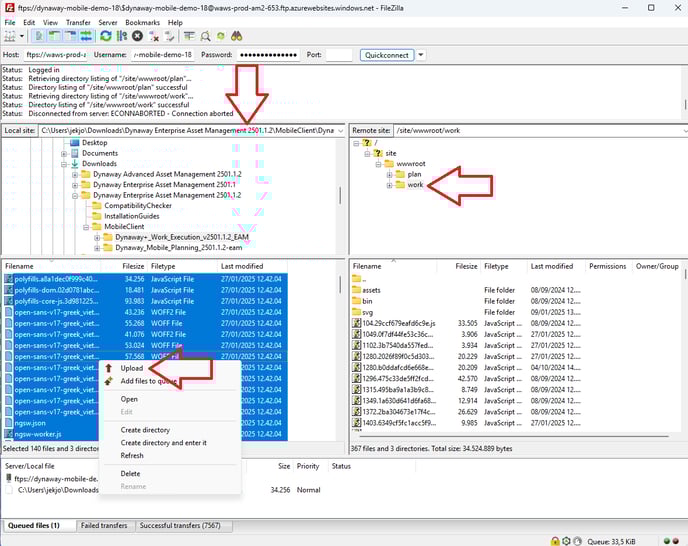Cancel the current operation
The height and width of the screenshot is (546, 688).
point(137,36)
